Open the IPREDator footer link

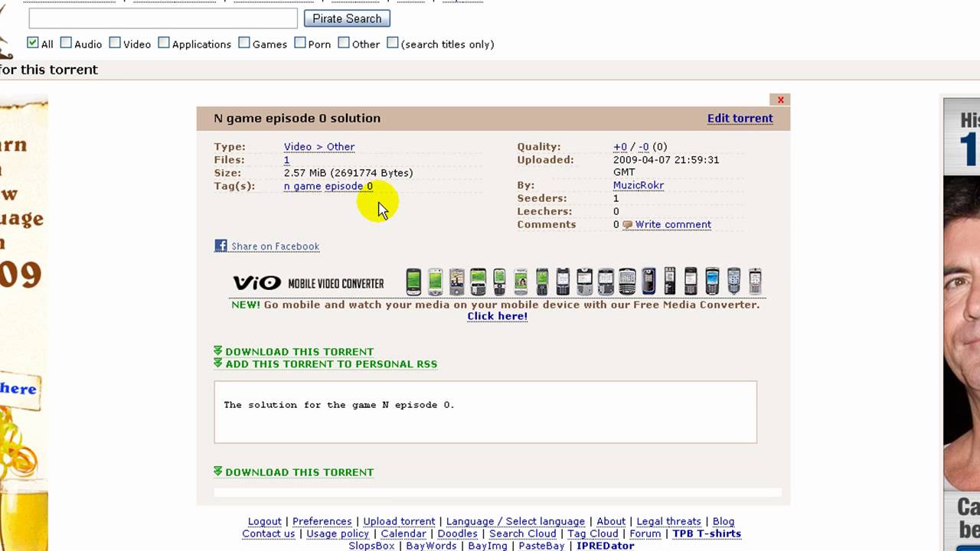[606, 546]
